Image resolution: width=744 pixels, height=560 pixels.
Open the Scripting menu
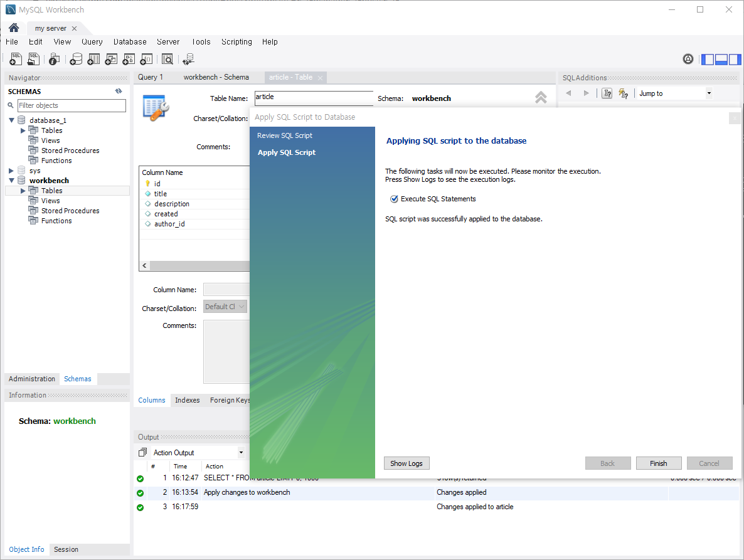pyautogui.click(x=236, y=42)
